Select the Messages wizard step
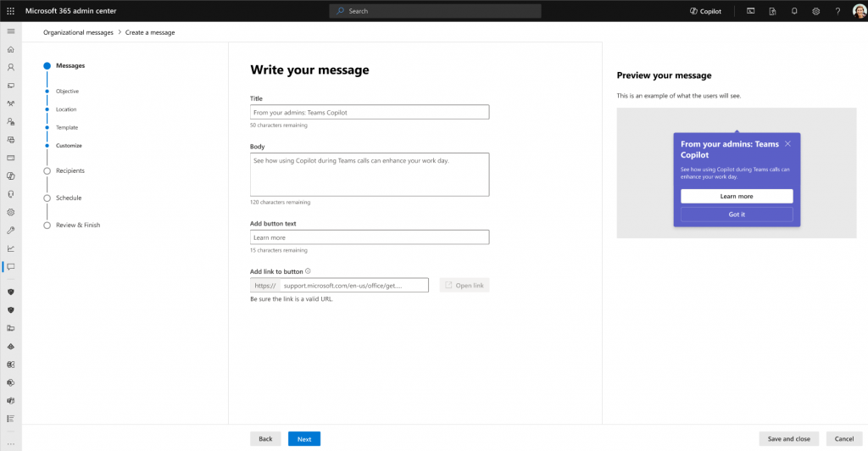The image size is (868, 451). point(70,65)
